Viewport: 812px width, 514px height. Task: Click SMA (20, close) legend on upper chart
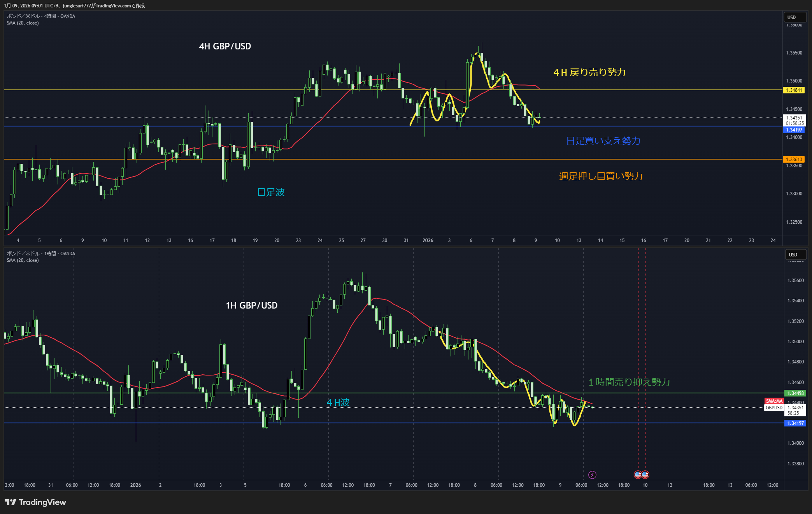click(x=23, y=23)
